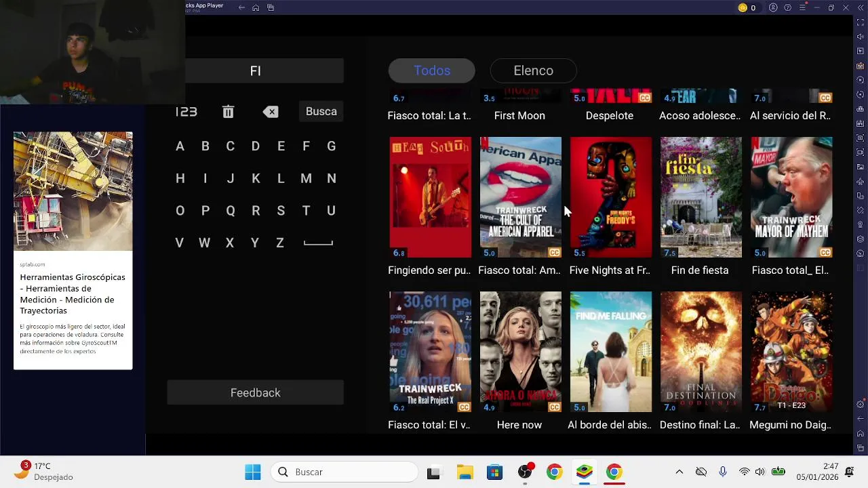Open Trainwreck The Real Project X poster
The height and width of the screenshot is (488, 868).
click(430, 352)
